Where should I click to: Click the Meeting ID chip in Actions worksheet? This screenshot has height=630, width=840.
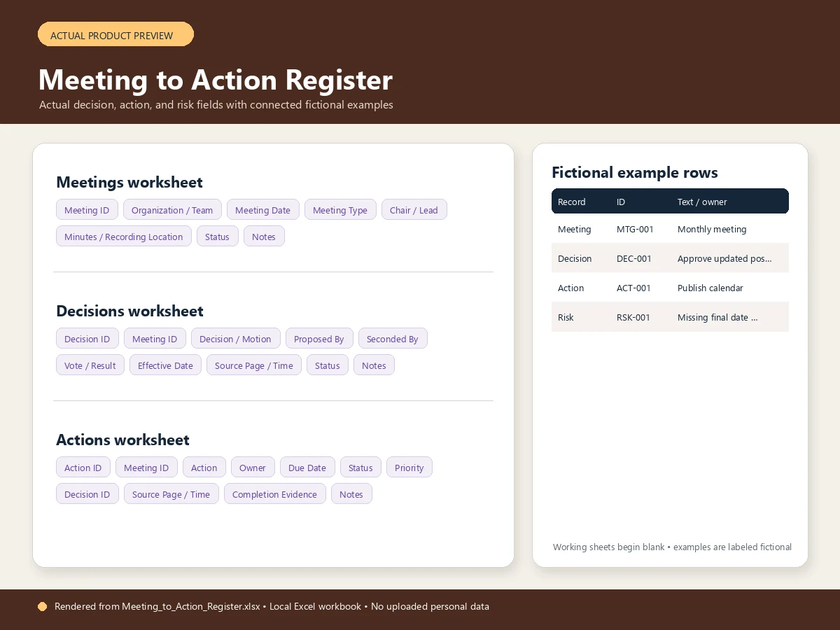pos(146,468)
